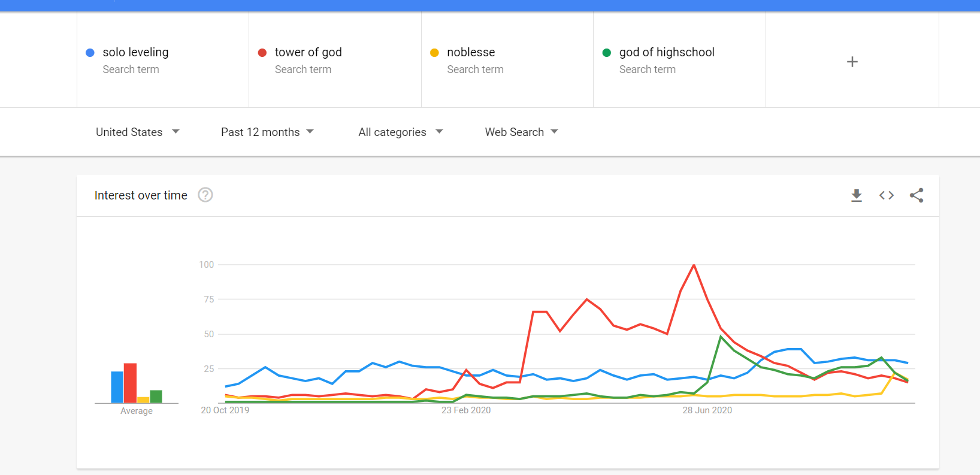This screenshot has height=475, width=980.
Task: Click the red tower of god dot
Action: click(x=262, y=53)
